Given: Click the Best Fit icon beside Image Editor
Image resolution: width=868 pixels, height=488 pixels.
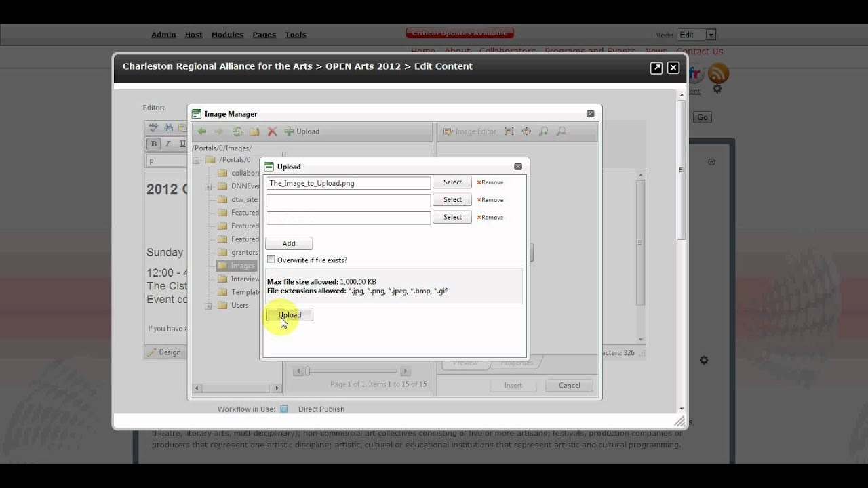Looking at the screenshot, I should coord(509,131).
